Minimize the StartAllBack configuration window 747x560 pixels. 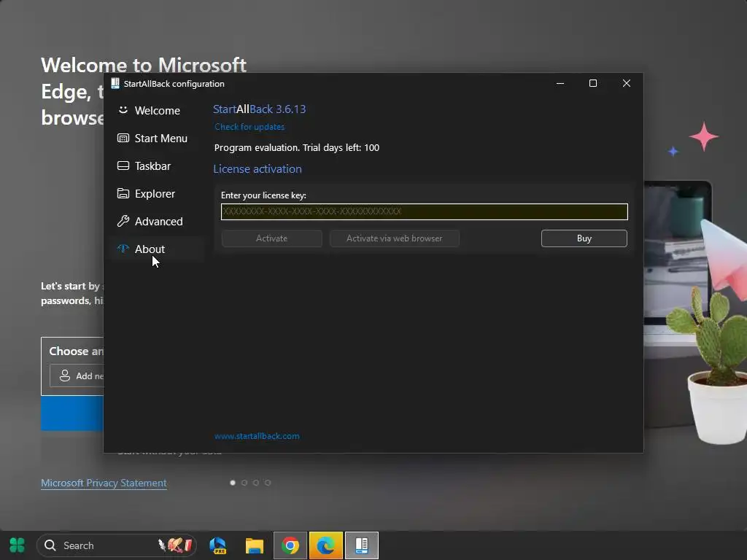point(560,83)
